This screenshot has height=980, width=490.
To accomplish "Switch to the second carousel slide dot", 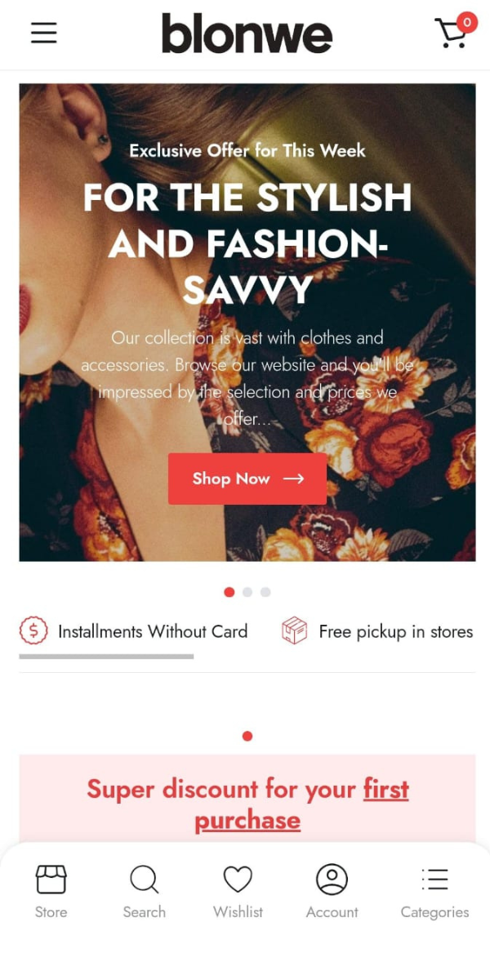I will pos(247,592).
